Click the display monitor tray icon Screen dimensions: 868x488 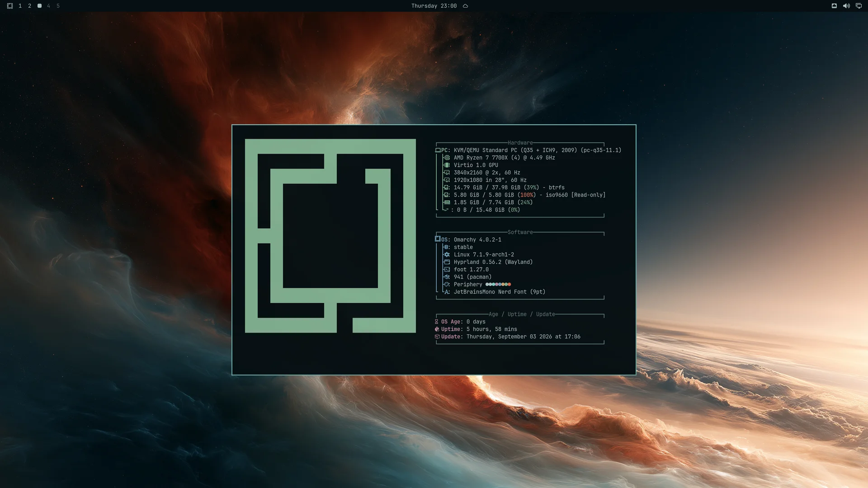tap(859, 6)
